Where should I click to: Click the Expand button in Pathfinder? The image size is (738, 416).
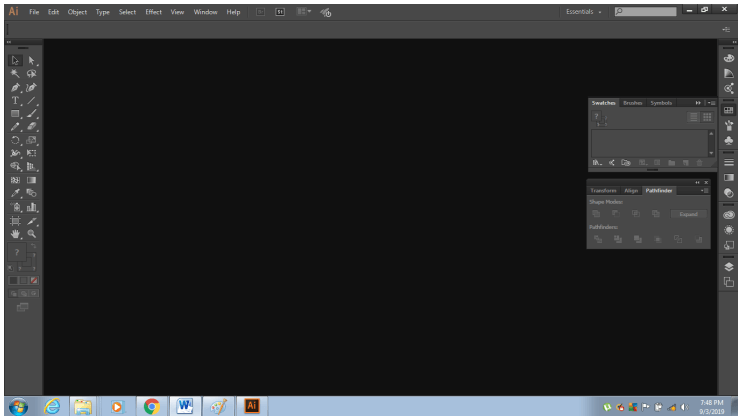click(688, 214)
